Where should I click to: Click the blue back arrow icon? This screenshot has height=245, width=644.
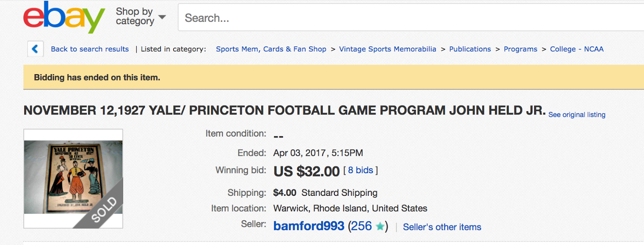pos(35,49)
